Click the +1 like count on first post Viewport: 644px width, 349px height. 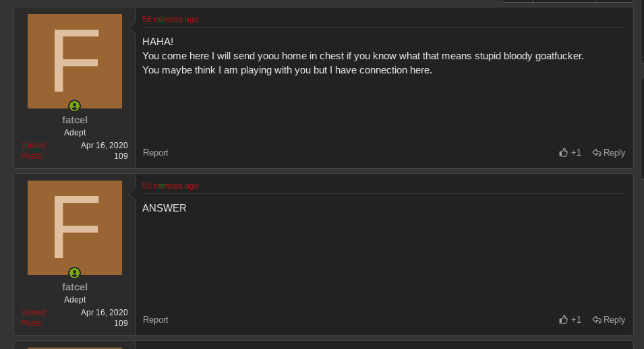[x=576, y=153]
